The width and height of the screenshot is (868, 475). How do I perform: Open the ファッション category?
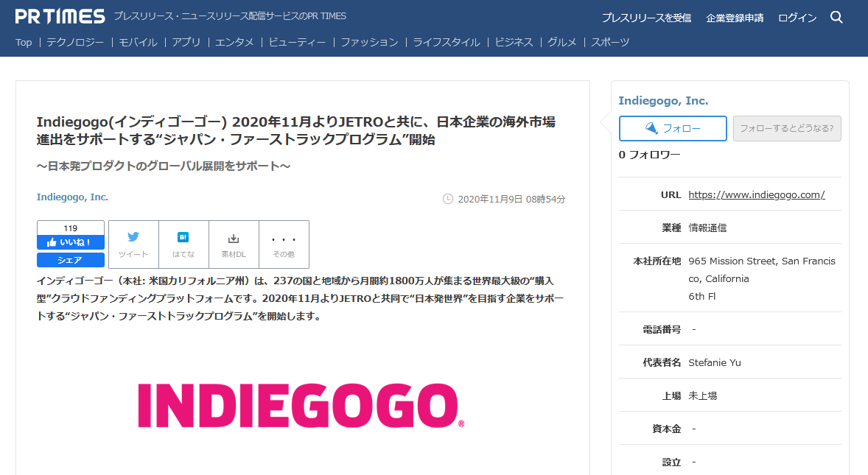(369, 43)
